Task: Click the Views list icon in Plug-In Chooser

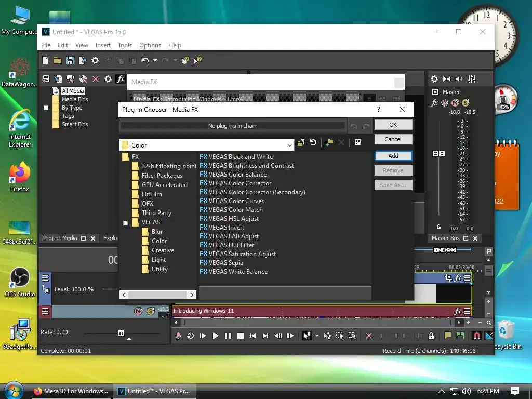Action: pos(358,142)
